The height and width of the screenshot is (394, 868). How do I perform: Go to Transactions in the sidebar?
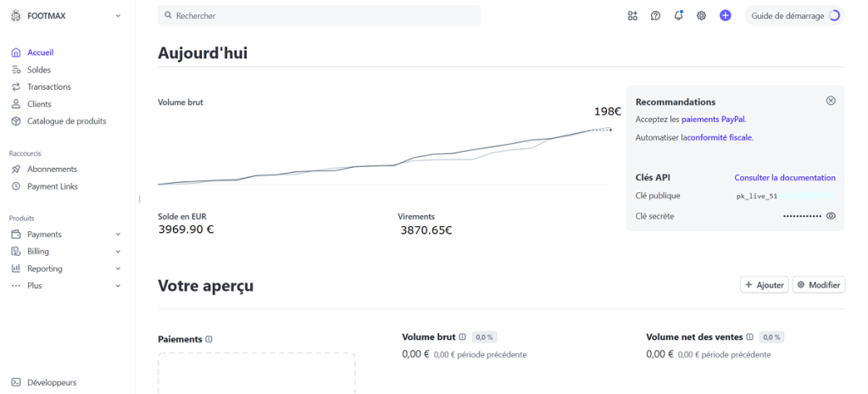point(48,86)
